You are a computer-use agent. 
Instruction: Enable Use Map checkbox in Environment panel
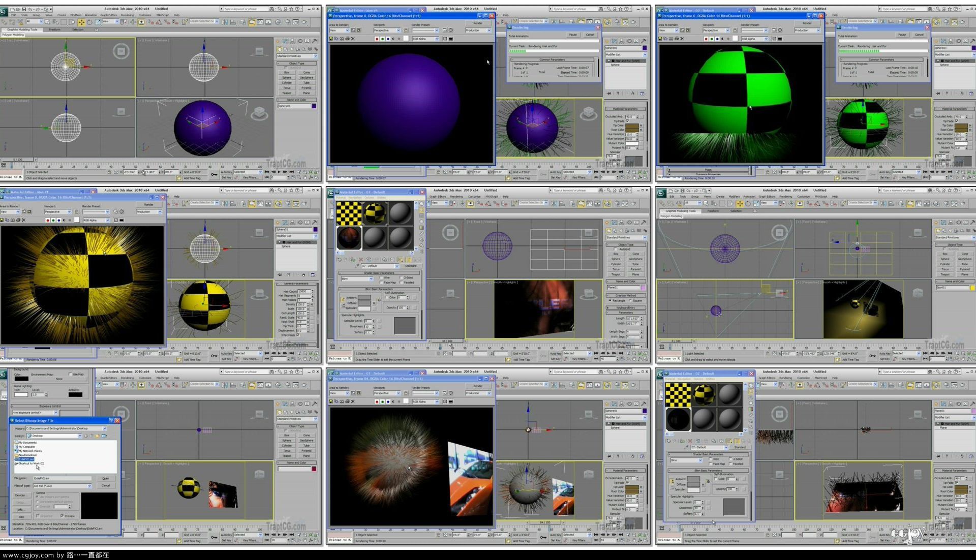[x=70, y=374]
